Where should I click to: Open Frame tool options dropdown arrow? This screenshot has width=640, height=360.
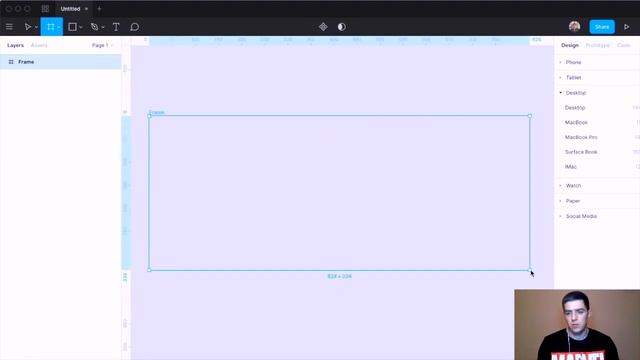(59, 27)
